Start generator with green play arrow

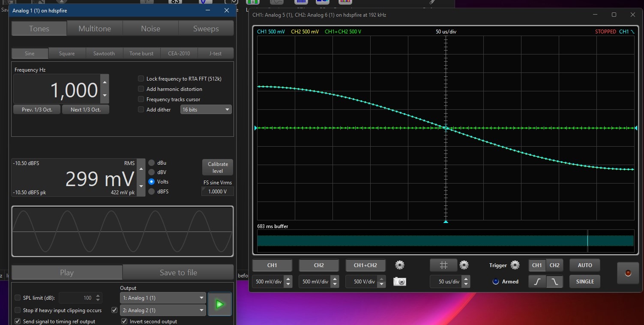click(220, 304)
